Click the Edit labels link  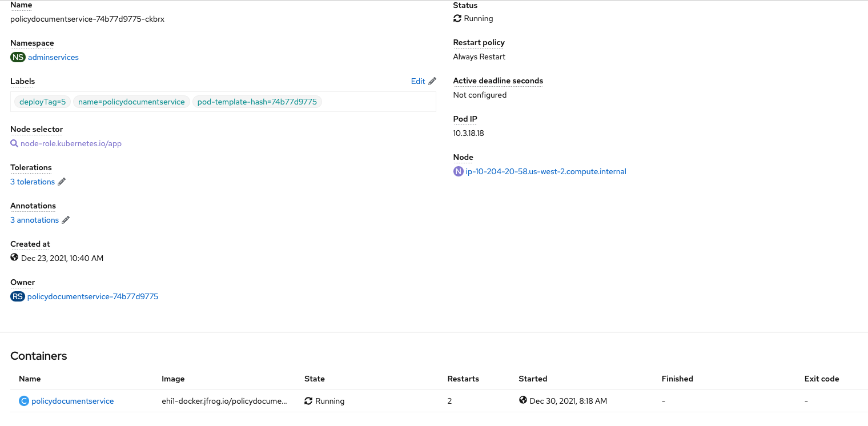[418, 81]
